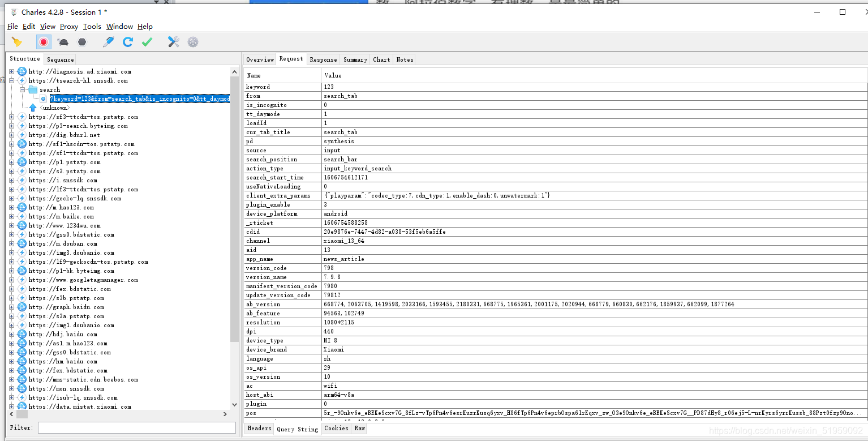Screen dimensions: 868x441
Task: Click the icon beside i.snssdk.com
Action: click(22, 180)
